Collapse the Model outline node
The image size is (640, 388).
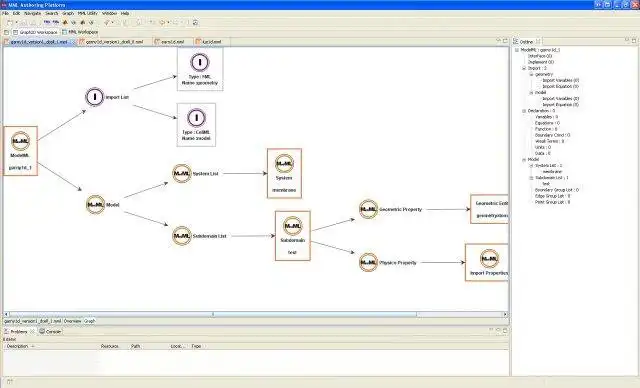524,160
